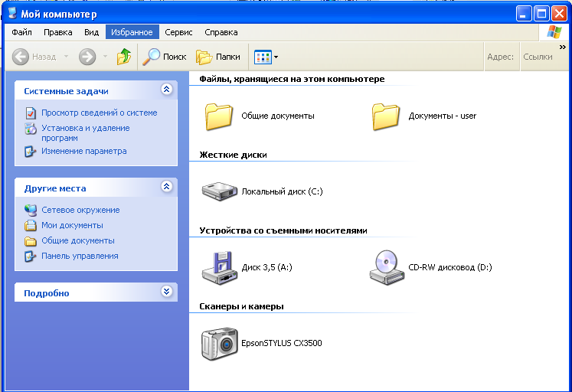Minimize the Мой компьютер window
This screenshot has width=572, height=392.
tap(524, 14)
